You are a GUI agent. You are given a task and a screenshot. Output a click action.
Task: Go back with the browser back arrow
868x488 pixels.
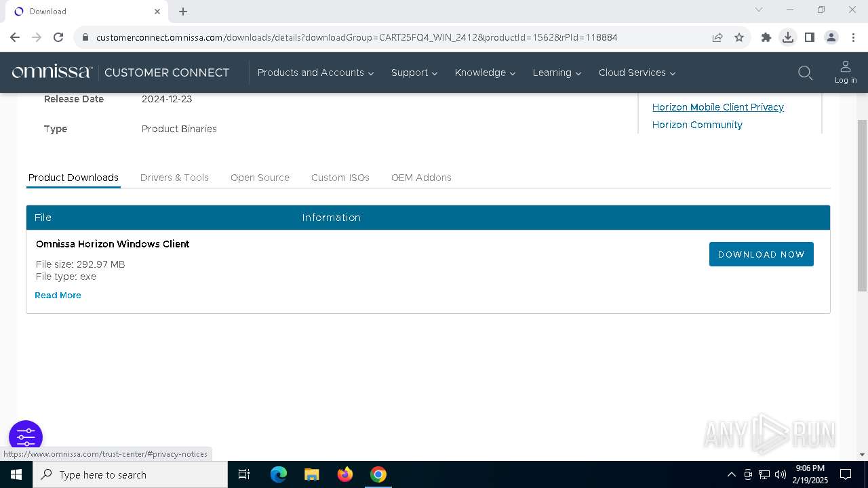[15, 37]
